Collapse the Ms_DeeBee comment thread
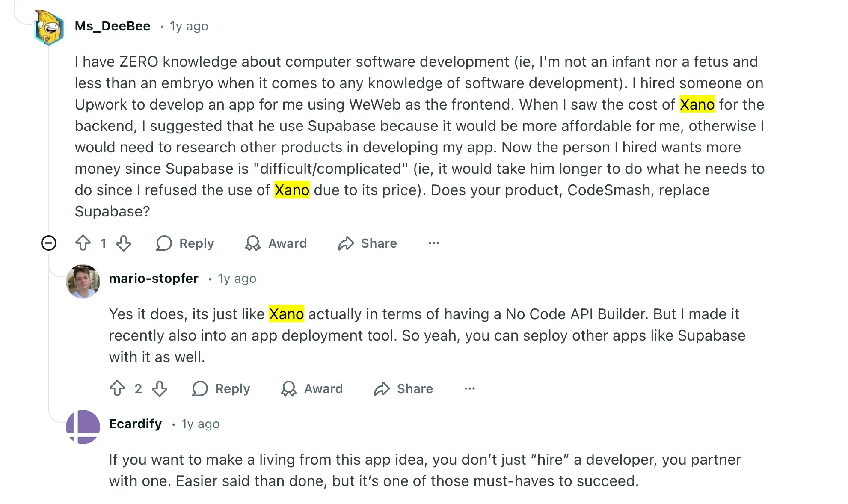 pos(49,243)
